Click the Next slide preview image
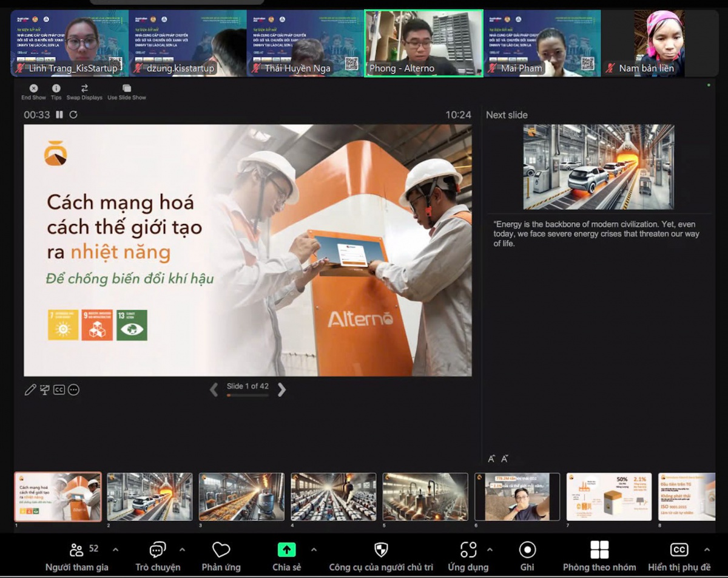This screenshot has height=578, width=728. (x=599, y=167)
